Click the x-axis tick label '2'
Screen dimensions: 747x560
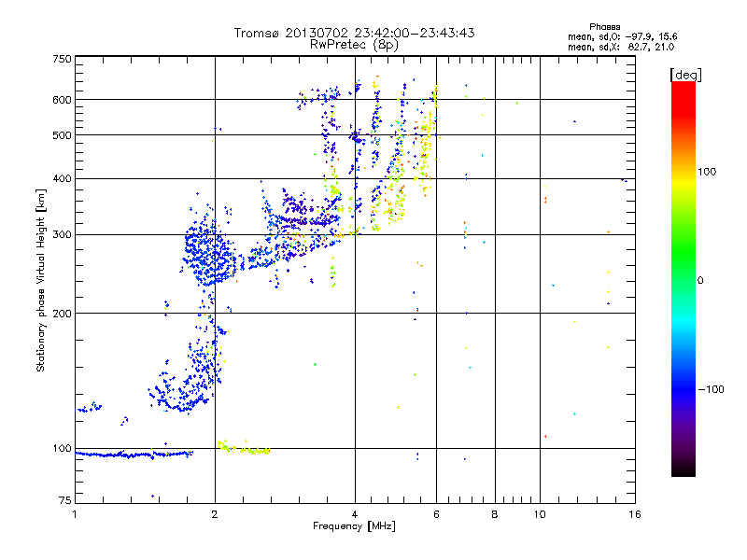pyautogui.click(x=215, y=514)
